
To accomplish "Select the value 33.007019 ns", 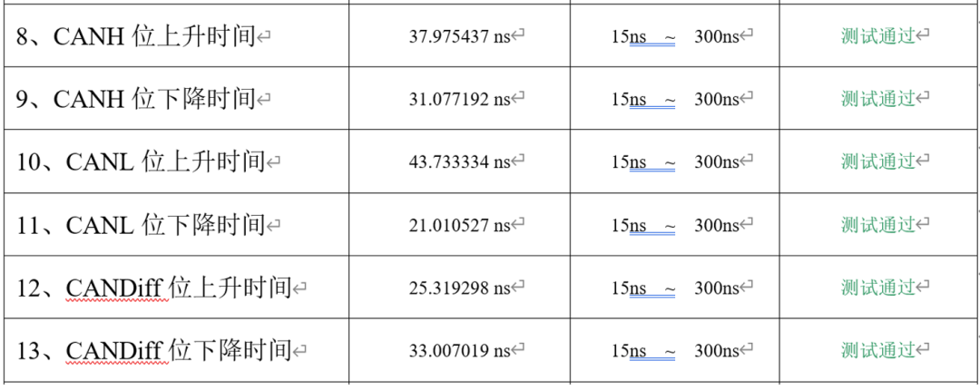I will click(x=460, y=351).
